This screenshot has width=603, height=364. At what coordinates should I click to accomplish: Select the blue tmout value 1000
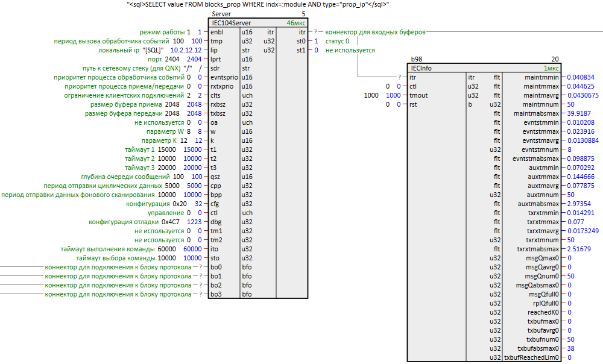pos(393,95)
